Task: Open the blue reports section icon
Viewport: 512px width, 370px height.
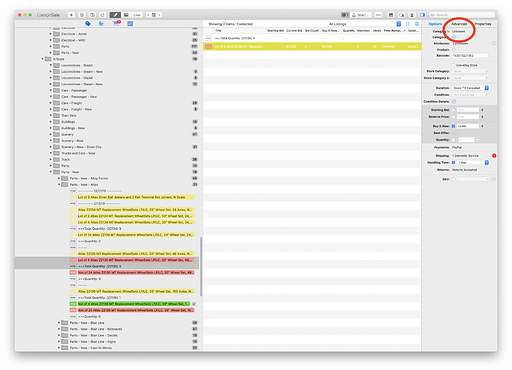Action: (x=130, y=24)
